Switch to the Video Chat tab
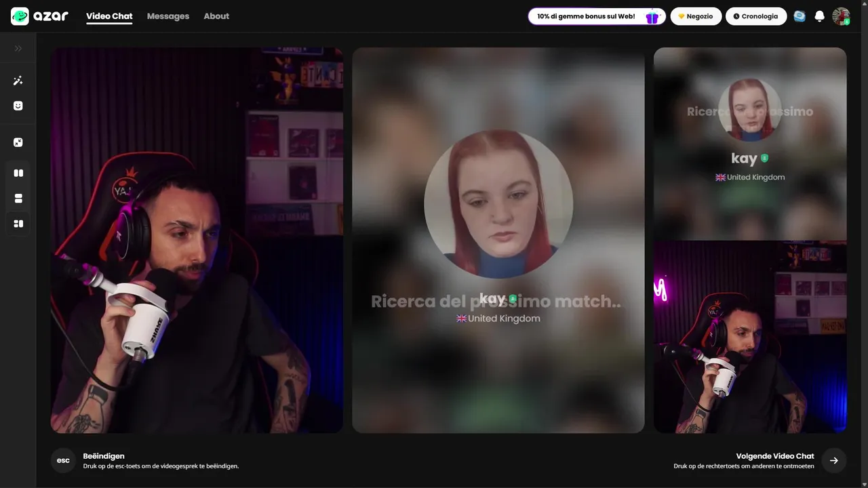The width and height of the screenshot is (868, 488). click(x=109, y=16)
